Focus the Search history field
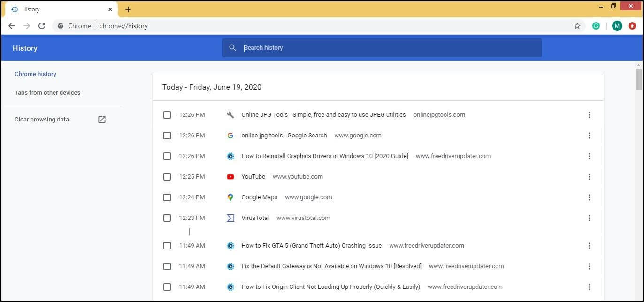644x302 pixels. [382, 48]
